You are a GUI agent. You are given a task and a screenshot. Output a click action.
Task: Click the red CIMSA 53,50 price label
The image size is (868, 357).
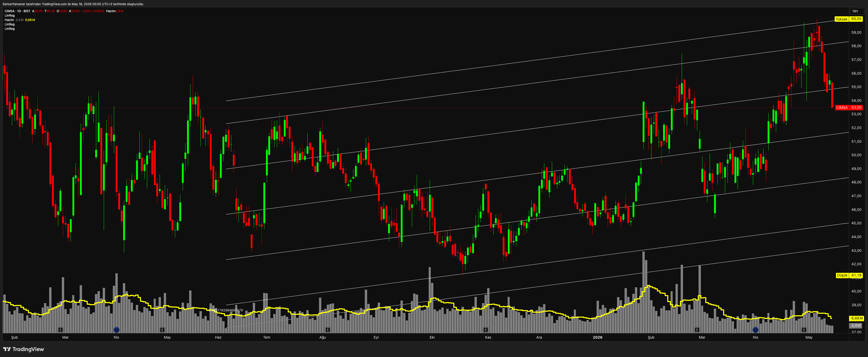(849, 108)
